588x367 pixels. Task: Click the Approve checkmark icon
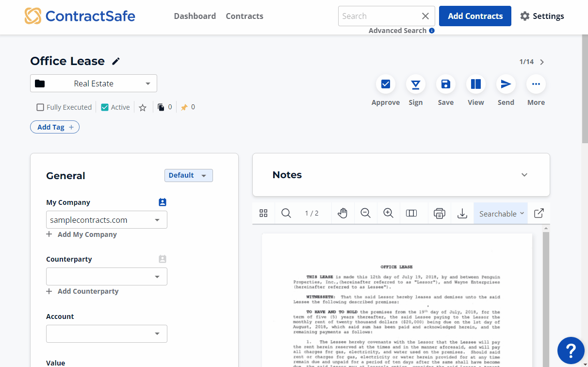coord(386,84)
